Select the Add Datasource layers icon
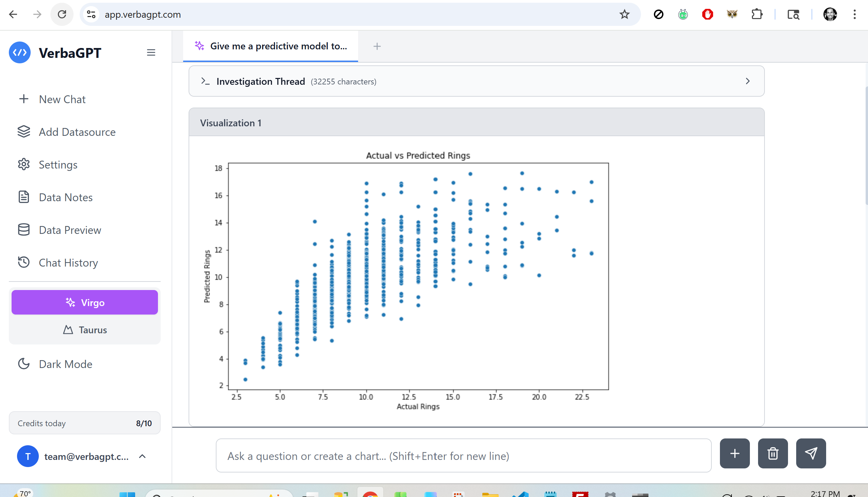This screenshot has width=868, height=497. point(23,132)
